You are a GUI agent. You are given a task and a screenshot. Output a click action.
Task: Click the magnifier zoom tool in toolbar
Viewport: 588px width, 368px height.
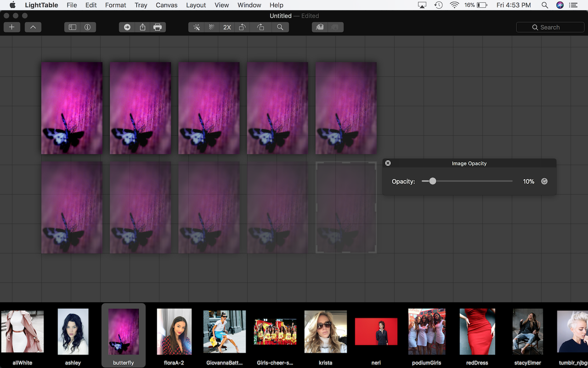[280, 27]
